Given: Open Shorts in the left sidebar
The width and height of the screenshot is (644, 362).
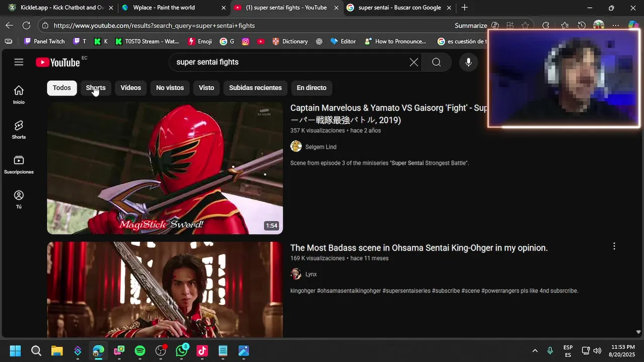Looking at the screenshot, I should (x=19, y=130).
